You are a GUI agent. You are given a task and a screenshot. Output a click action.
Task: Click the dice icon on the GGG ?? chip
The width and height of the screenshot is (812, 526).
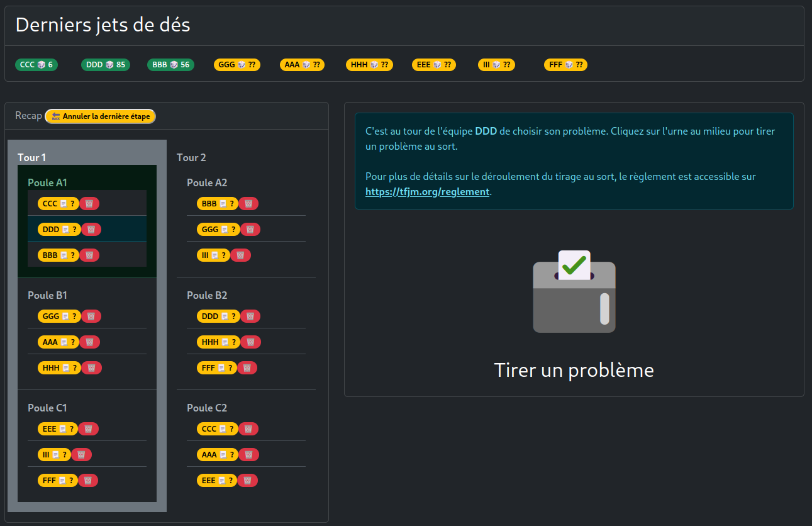[242, 64]
